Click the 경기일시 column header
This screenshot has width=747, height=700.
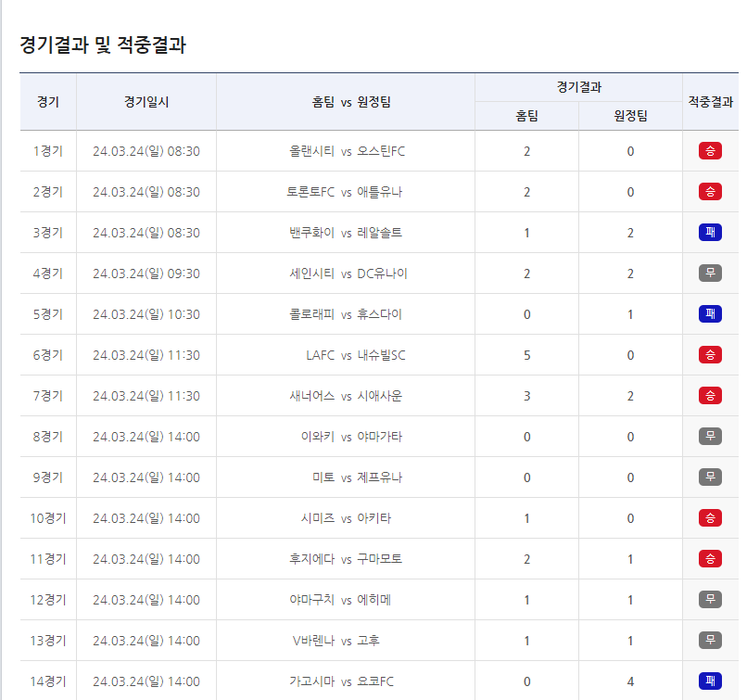pos(146,102)
